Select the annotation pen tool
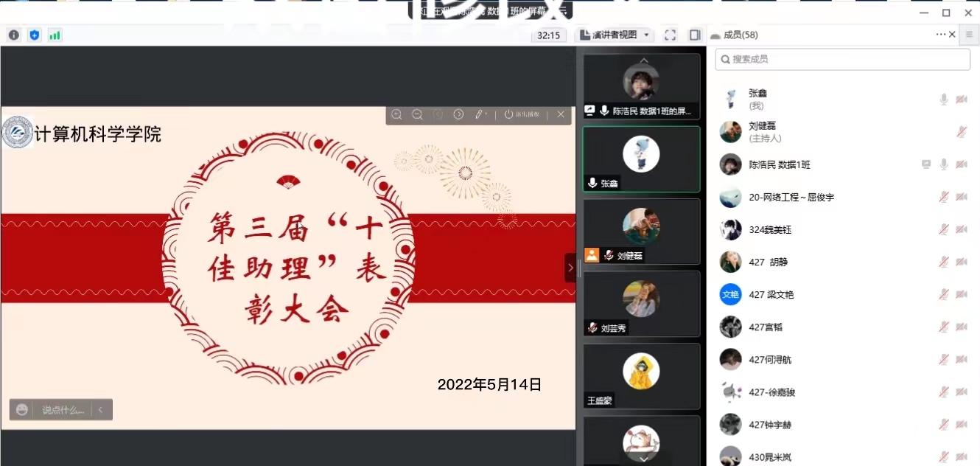This screenshot has width=980, height=466. tap(480, 114)
